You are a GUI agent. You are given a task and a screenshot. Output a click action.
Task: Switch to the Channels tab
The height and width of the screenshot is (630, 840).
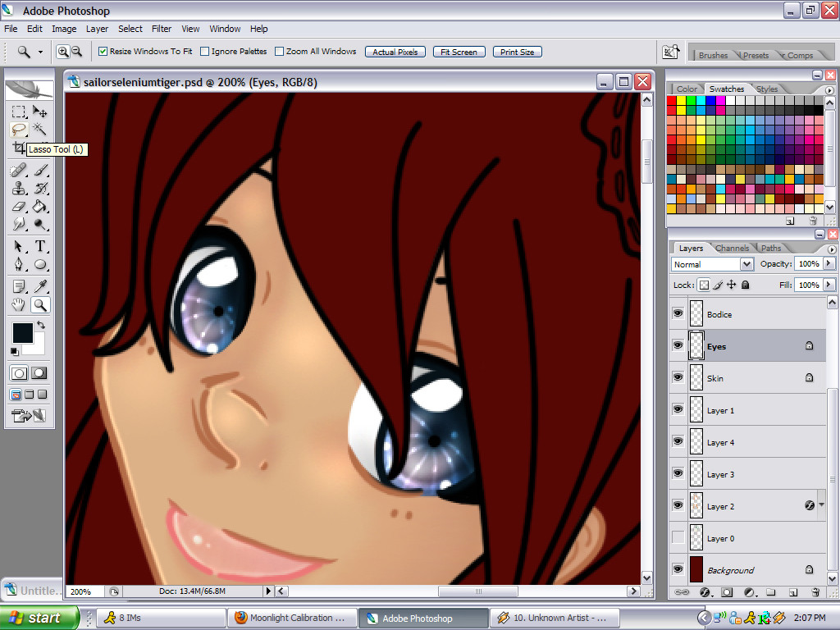[732, 248]
